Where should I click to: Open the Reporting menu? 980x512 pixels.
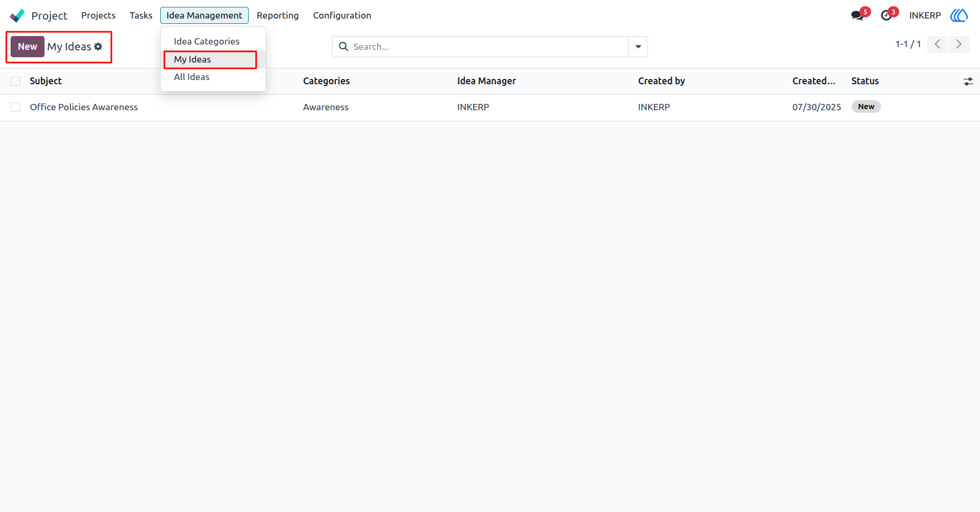pyautogui.click(x=278, y=15)
